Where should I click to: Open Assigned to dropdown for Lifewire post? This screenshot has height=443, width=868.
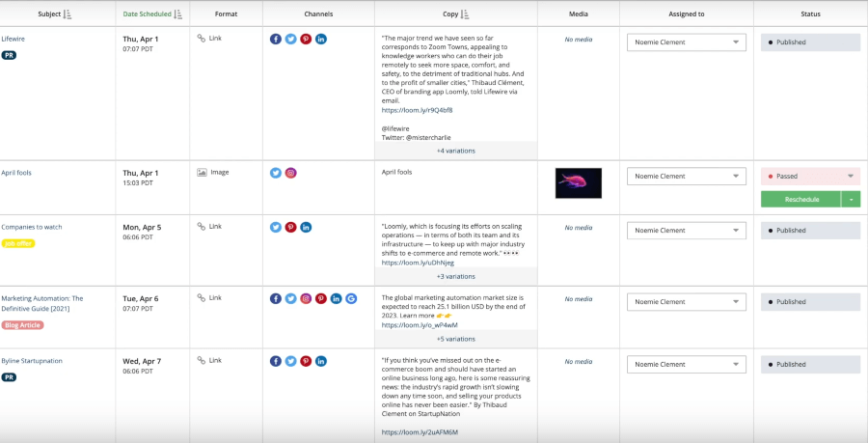click(687, 42)
